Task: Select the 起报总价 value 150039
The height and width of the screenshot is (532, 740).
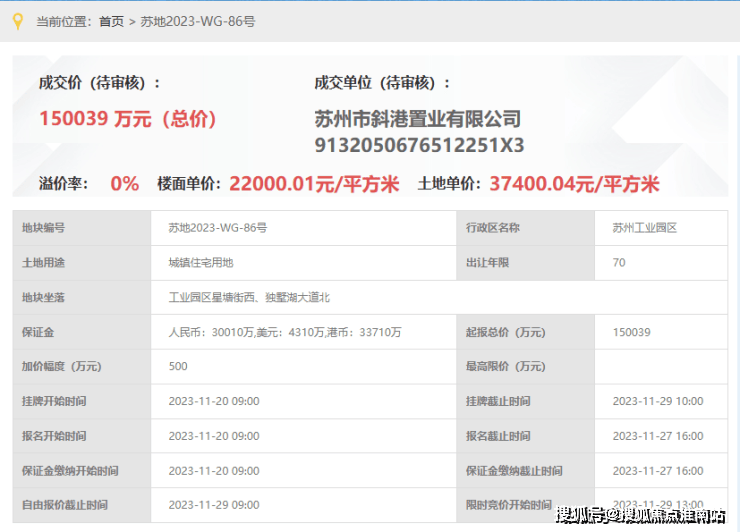Action: coord(631,332)
